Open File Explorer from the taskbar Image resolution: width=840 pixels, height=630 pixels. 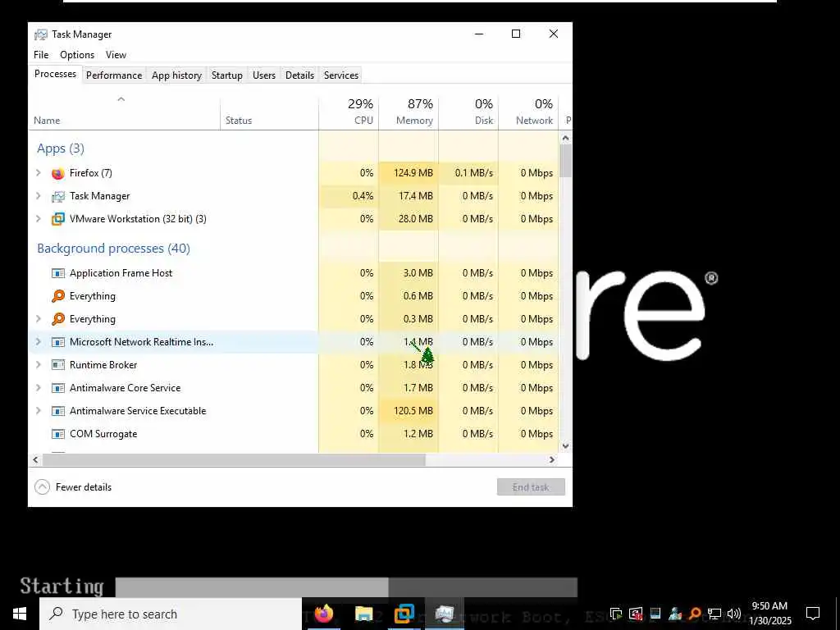click(363, 614)
